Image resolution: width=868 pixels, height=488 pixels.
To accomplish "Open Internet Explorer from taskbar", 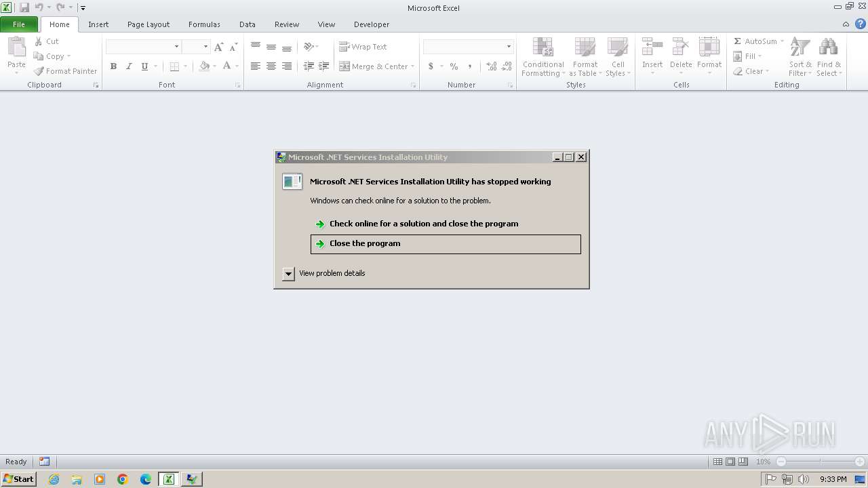I will (54, 479).
